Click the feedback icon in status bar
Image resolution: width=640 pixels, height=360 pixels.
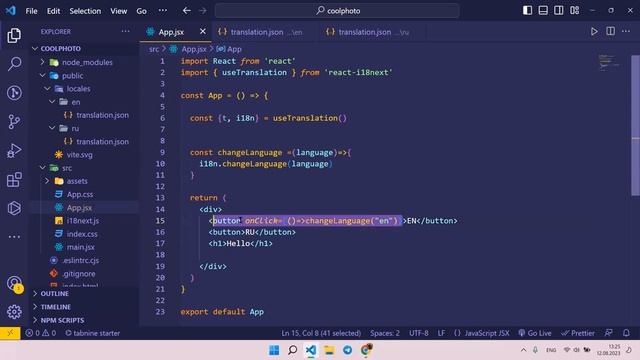pyautogui.click(x=608, y=333)
